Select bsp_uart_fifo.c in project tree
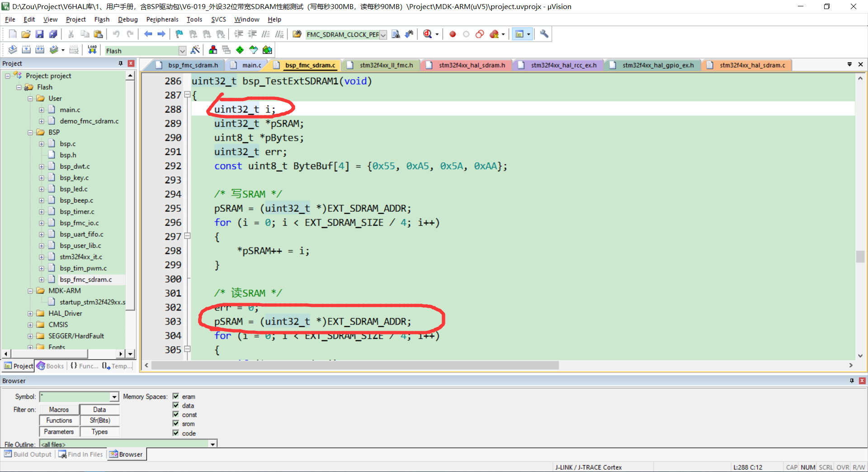The width and height of the screenshot is (868, 472). (x=81, y=234)
